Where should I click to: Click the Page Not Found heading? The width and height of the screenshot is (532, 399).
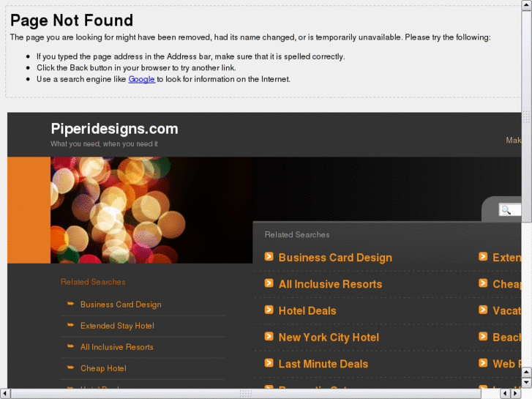(72, 20)
